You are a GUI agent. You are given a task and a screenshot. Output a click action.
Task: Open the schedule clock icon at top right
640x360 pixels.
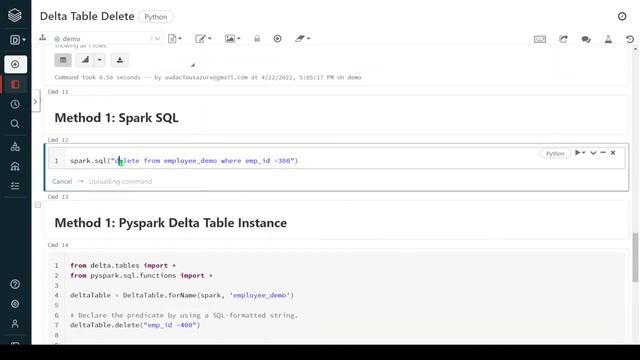point(622,16)
